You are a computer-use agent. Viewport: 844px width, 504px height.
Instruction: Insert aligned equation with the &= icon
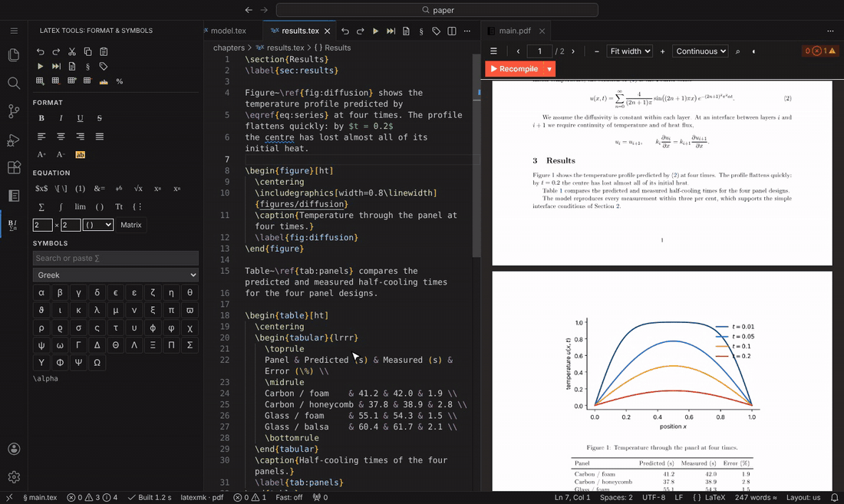[100, 189]
